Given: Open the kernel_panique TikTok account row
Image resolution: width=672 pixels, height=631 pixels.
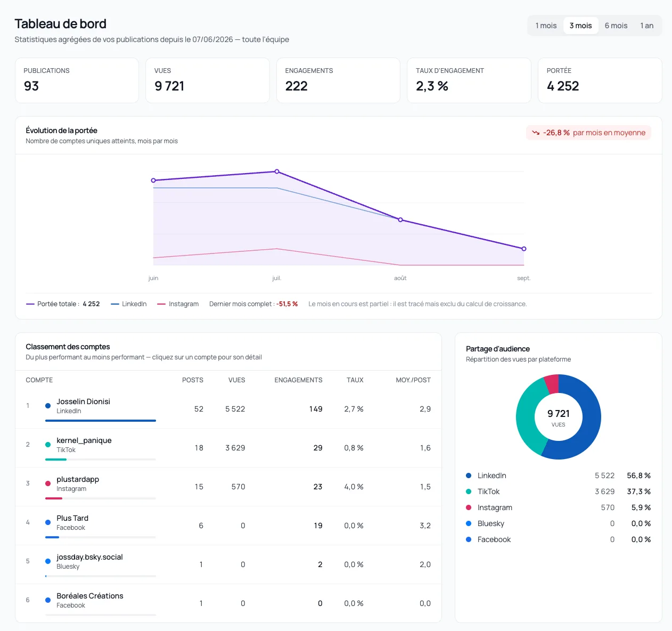Looking at the screenshot, I should (228, 448).
